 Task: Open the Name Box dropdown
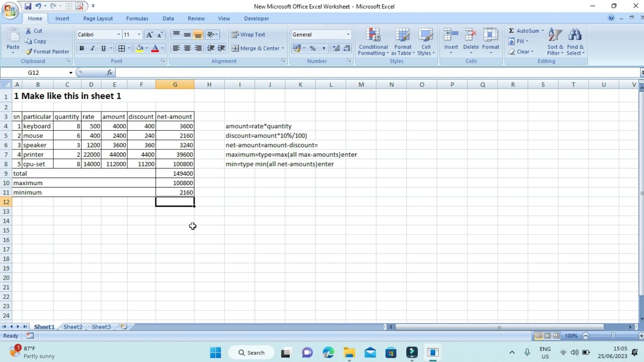70,72
